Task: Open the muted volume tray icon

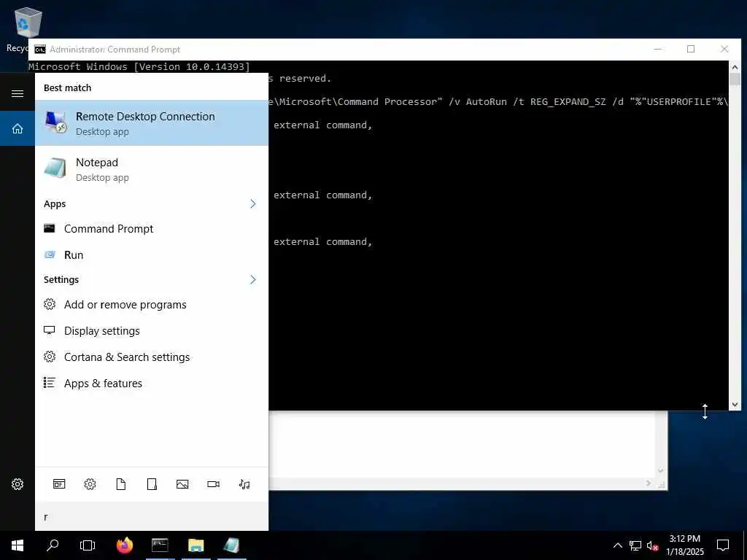Action: [652, 545]
